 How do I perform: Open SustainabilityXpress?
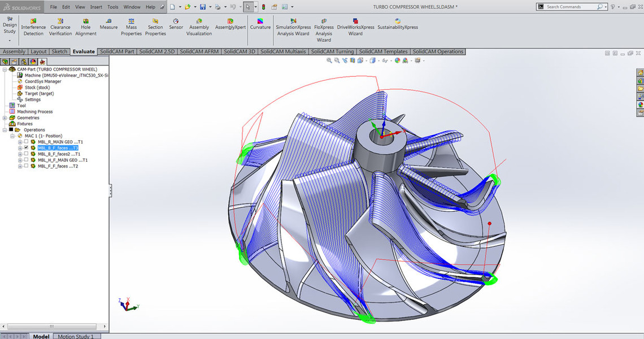click(398, 24)
